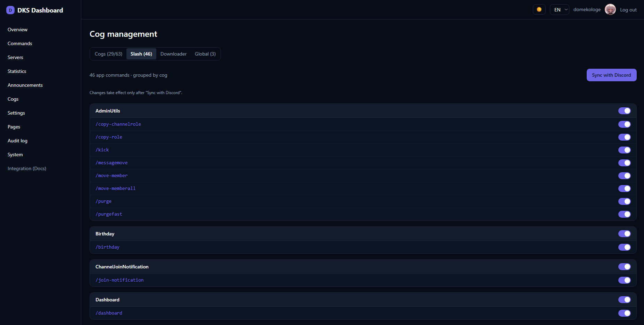Select the Slash (46) tab
644x325 pixels.
click(141, 54)
